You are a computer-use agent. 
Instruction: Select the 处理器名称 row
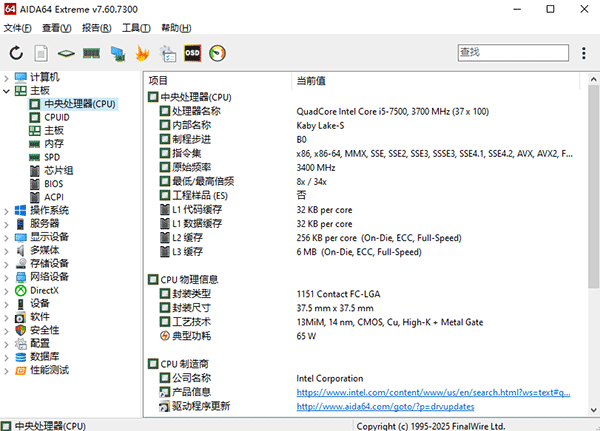[366, 111]
